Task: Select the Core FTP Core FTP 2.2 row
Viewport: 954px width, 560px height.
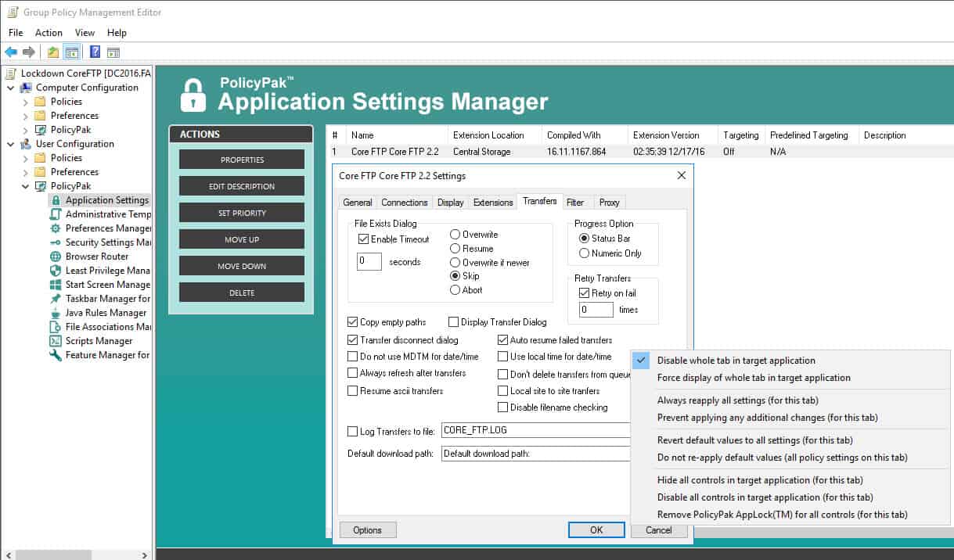Action: click(639, 152)
